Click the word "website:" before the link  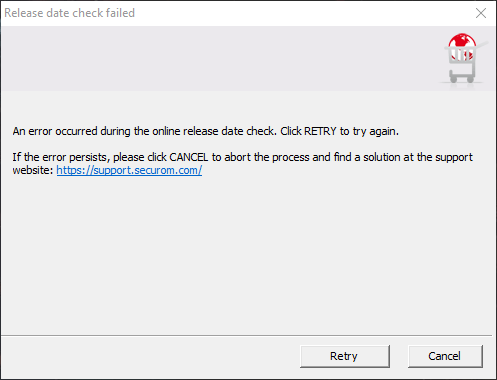tap(33, 170)
